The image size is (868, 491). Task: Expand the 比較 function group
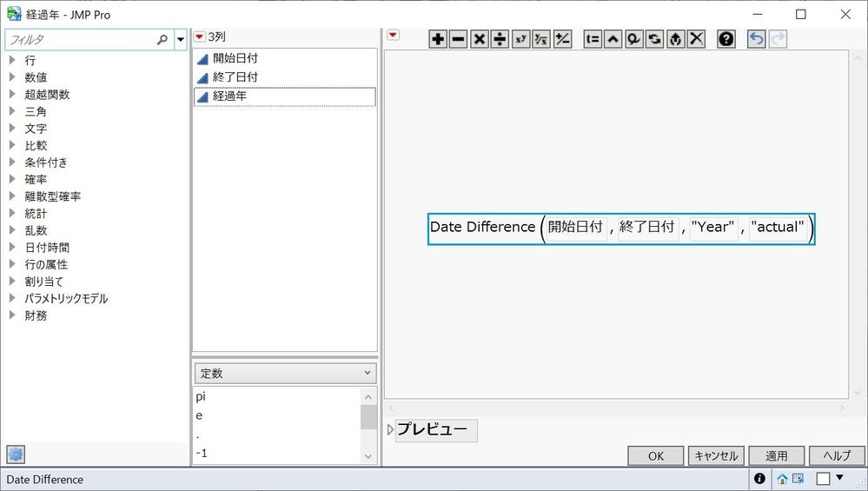(x=12, y=145)
